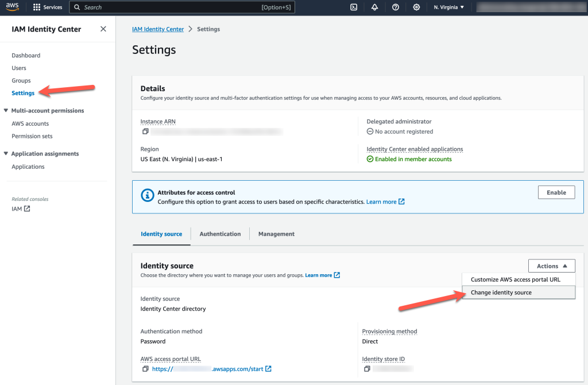Open the Users page from the sidebar

(x=18, y=68)
